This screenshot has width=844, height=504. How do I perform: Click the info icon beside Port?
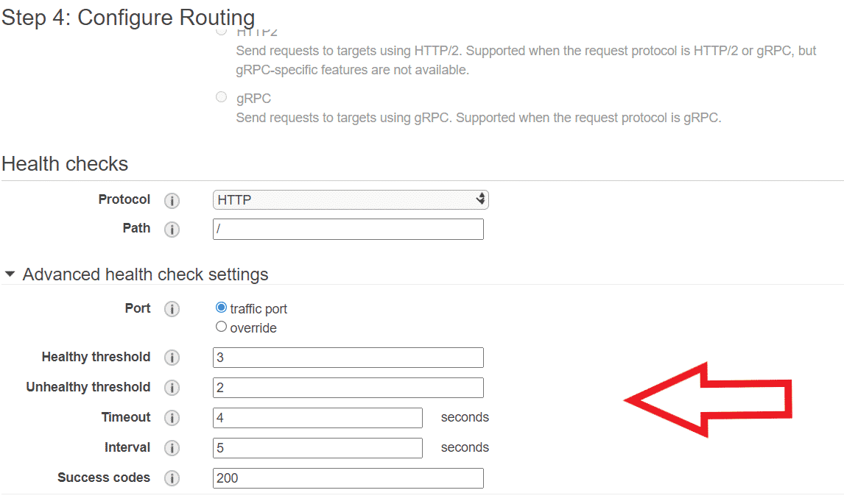tap(172, 309)
